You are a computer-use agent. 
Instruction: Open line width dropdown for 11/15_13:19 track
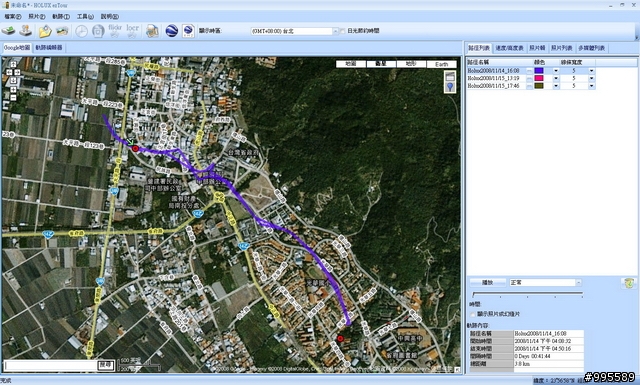(x=591, y=78)
